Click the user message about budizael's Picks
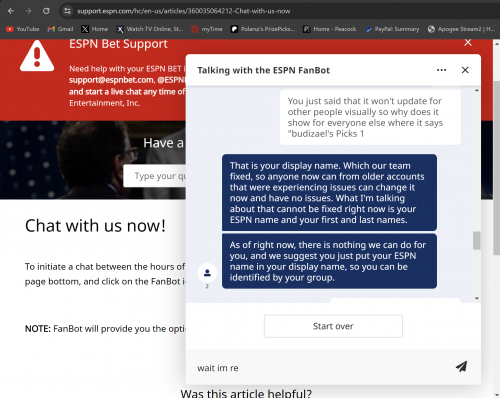 point(370,117)
